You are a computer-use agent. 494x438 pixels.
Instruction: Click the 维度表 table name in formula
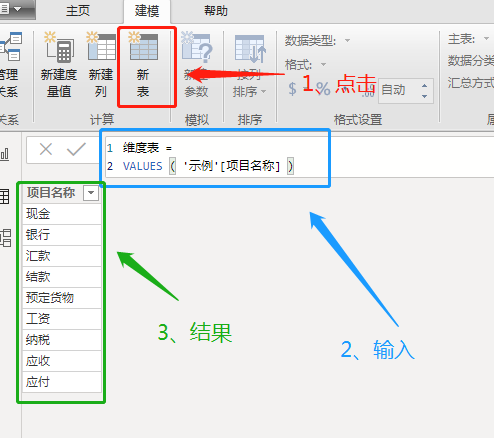click(141, 148)
